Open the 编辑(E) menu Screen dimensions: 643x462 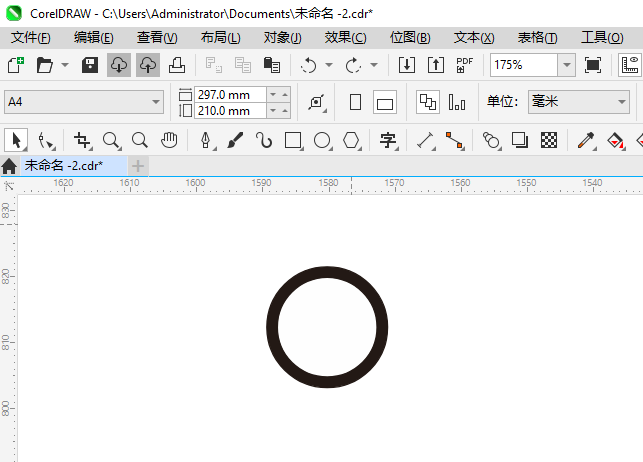[93, 38]
